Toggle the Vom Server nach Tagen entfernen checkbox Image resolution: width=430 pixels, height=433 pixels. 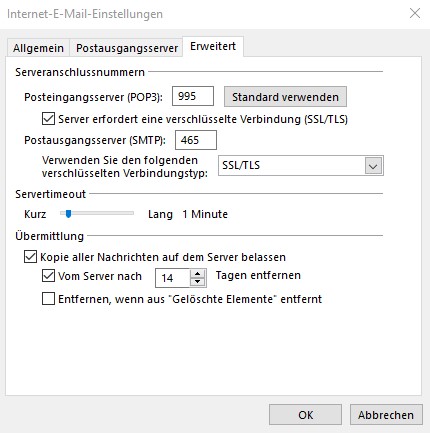point(48,276)
